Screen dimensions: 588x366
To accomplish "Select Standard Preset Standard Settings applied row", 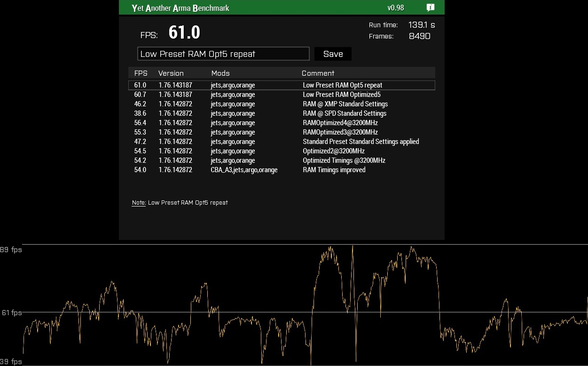I will coord(282,142).
